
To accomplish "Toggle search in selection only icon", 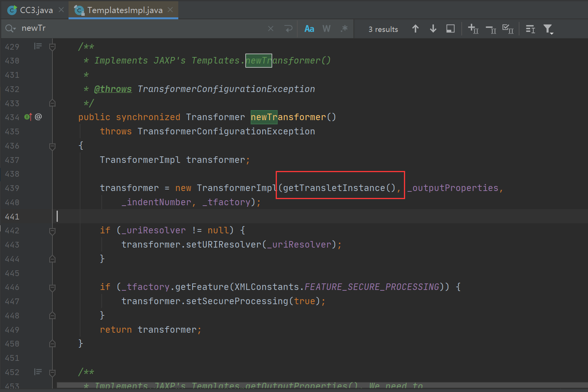I will [531, 29].
